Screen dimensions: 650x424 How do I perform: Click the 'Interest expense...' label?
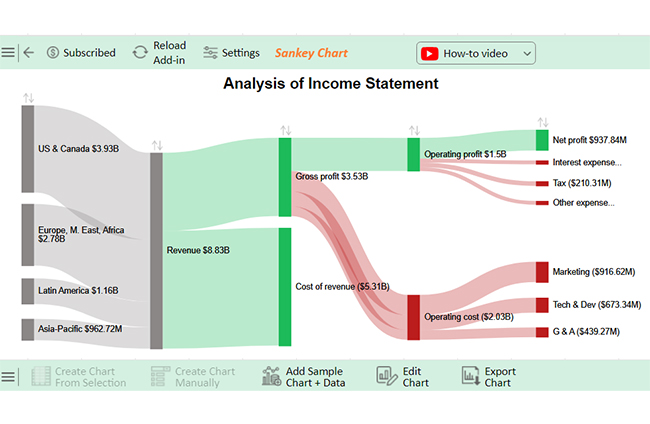587,162
